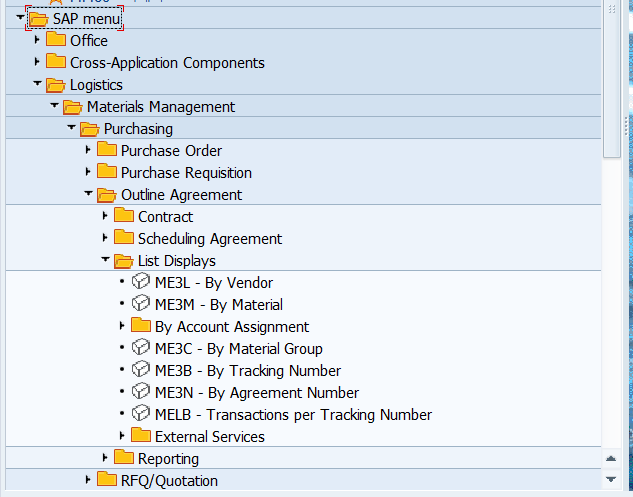Screen dimensions: 633x497
Task: Collapse the Logistics node arrow
Action: pyautogui.click(x=37, y=84)
